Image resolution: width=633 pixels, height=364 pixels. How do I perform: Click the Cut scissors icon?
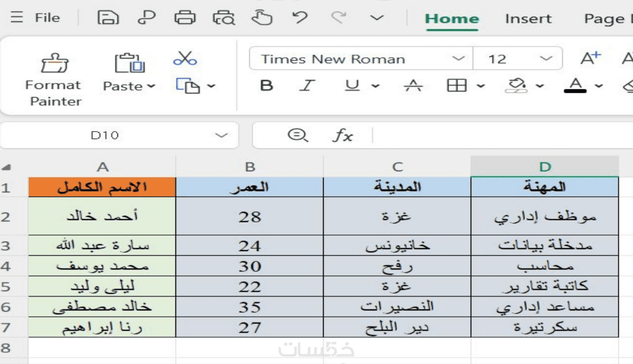tap(185, 58)
